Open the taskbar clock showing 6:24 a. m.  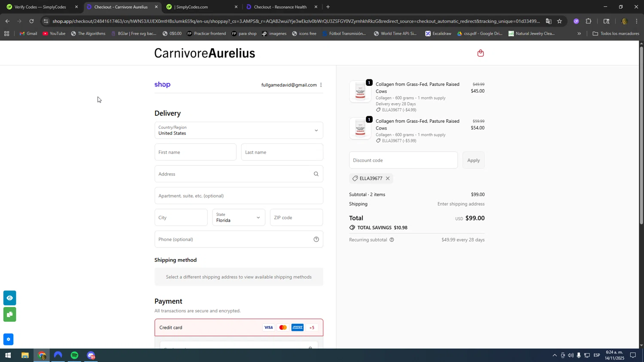(614, 355)
